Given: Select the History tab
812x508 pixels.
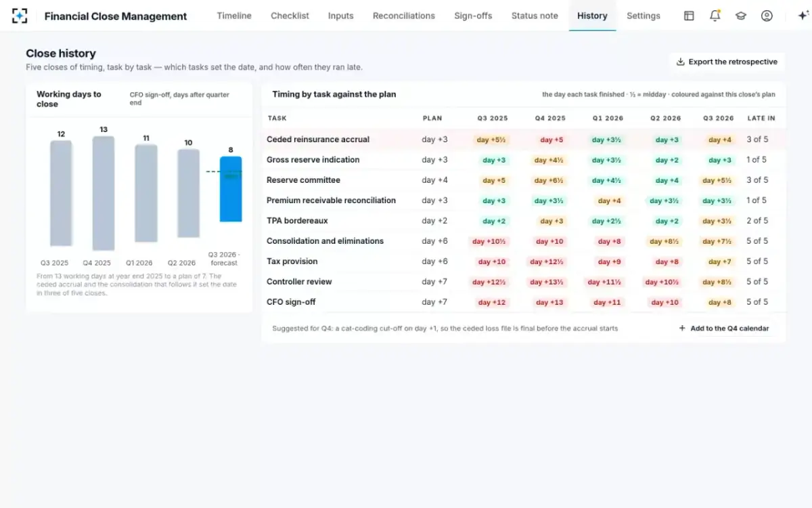Looking at the screenshot, I should (x=592, y=16).
